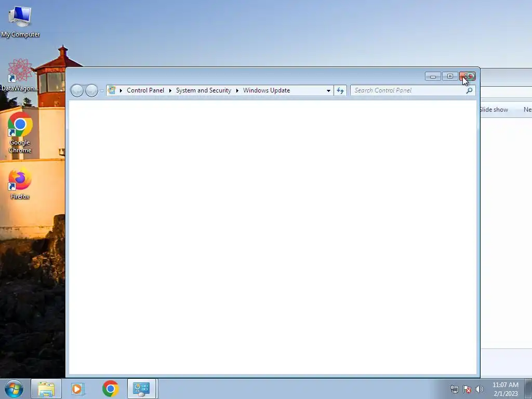This screenshot has width=532, height=399.
Task: Open Windows Explorer from taskbar
Action: tap(46, 389)
